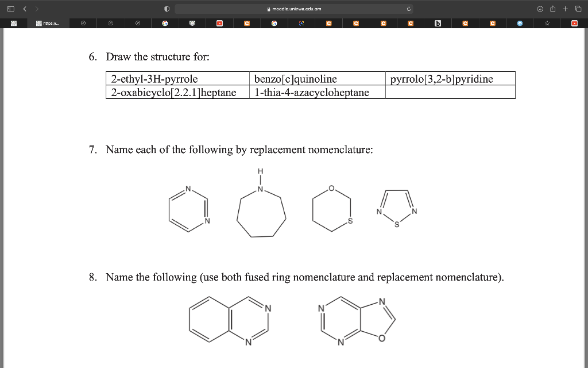
Task: Click the YouTube favicon tab
Action: coord(219,24)
